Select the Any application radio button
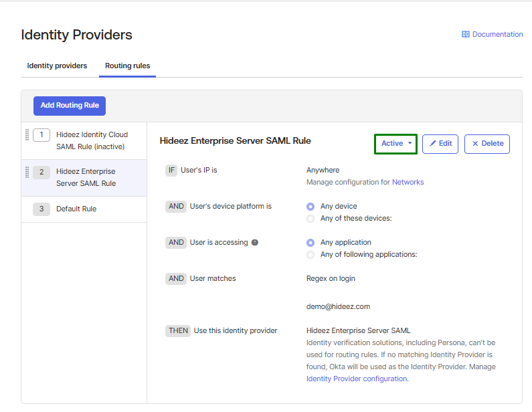532x412 pixels. [311, 243]
